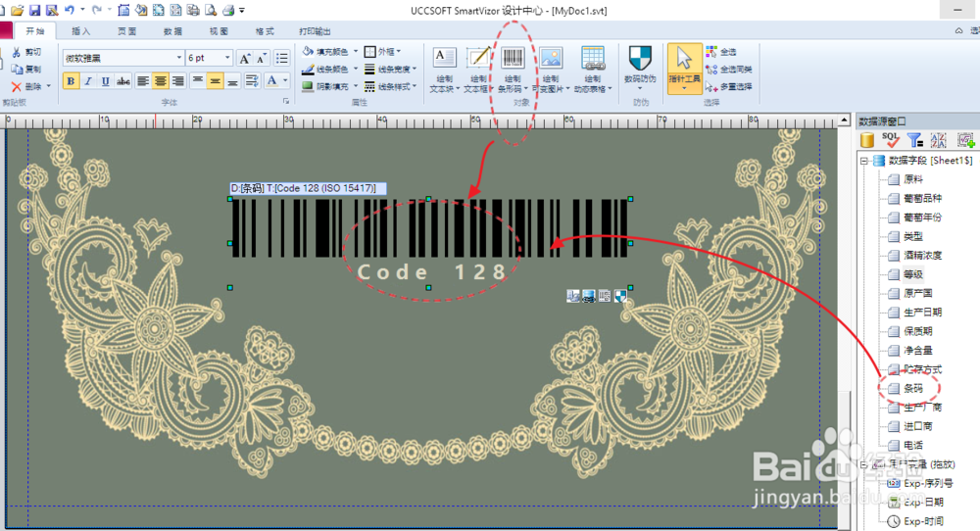Print using the printer icon in quick access
Screen dimensions: 980x531
(x=228, y=10)
